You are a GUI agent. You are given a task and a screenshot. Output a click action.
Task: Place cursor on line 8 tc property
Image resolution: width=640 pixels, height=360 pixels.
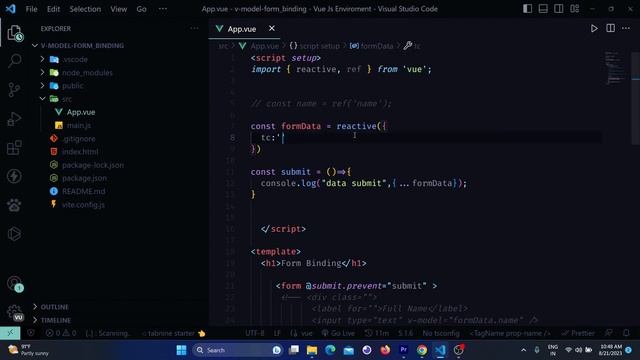pos(265,138)
